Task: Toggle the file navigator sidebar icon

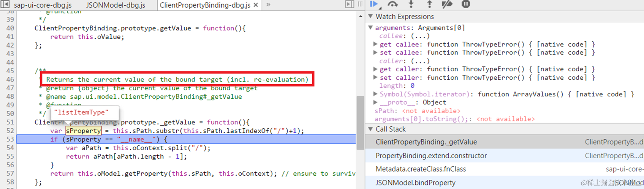Action: pyautogui.click(x=5, y=5)
